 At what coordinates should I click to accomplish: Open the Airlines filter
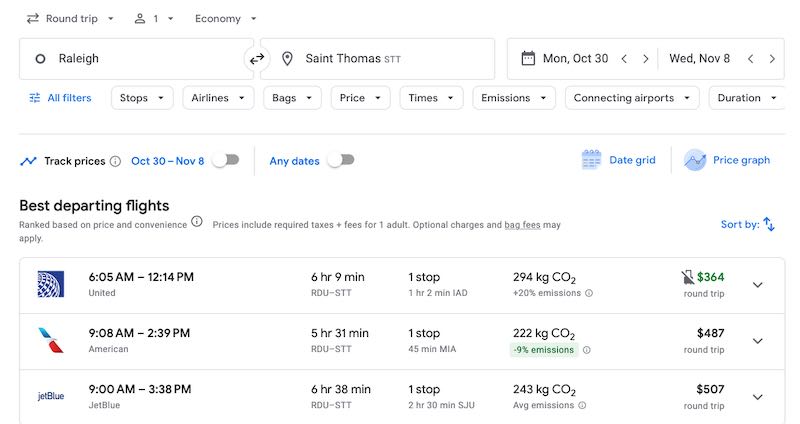point(216,98)
